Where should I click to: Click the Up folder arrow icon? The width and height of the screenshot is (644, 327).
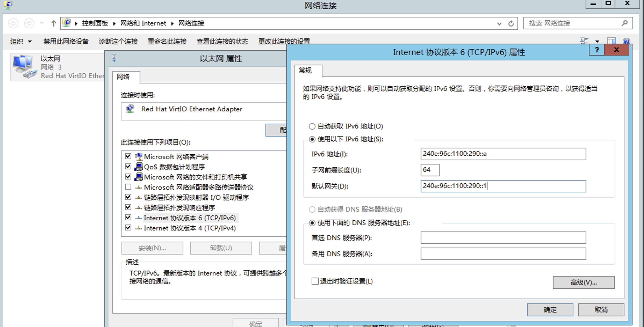(x=54, y=23)
